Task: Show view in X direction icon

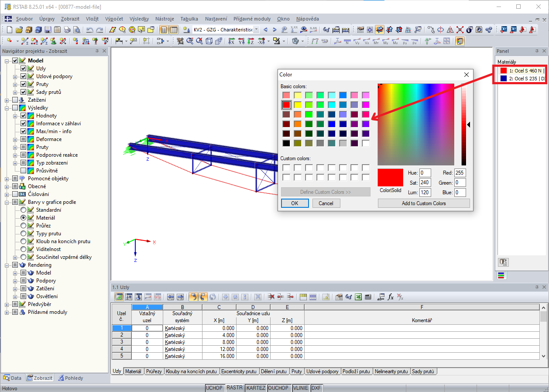Action: pos(231,41)
